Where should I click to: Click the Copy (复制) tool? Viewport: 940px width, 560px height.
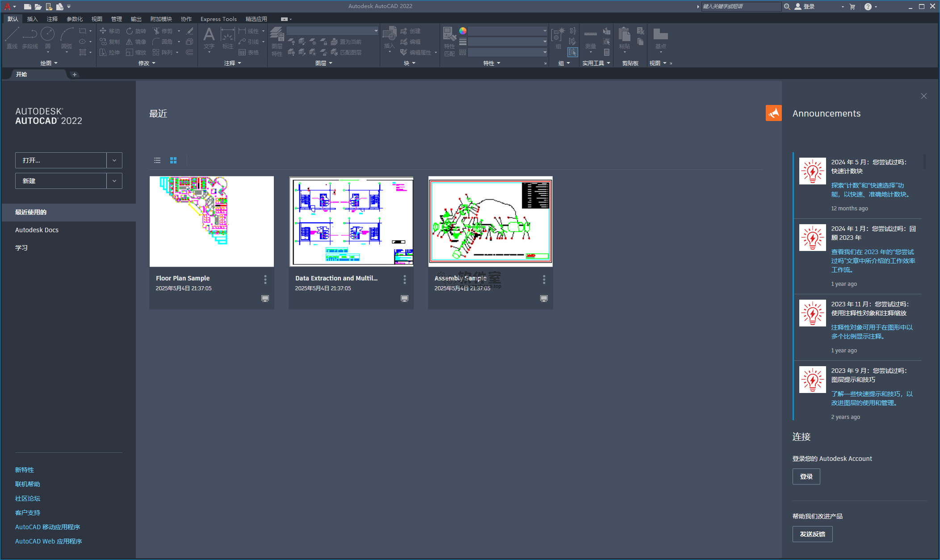pos(110,42)
